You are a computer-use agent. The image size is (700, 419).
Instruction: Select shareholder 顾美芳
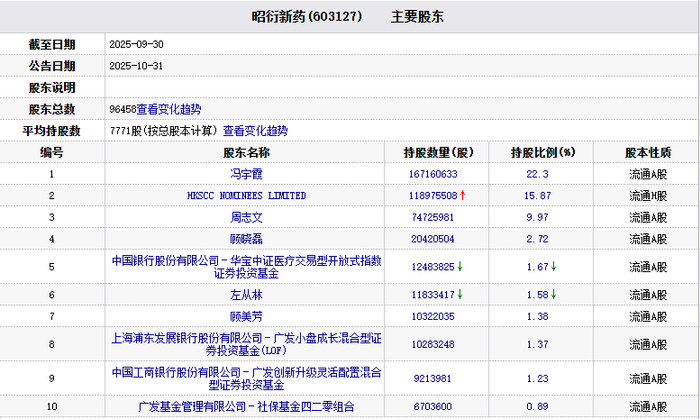pyautogui.click(x=245, y=316)
